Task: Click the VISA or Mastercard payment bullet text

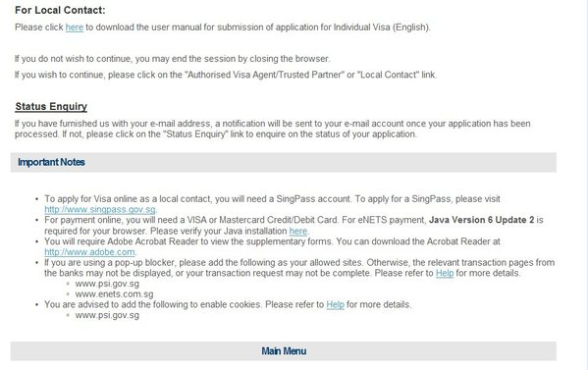Action: [294, 226]
